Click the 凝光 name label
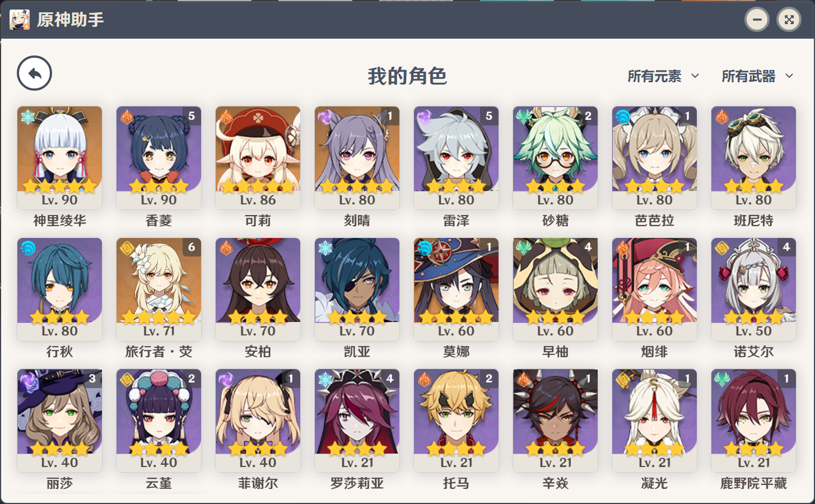This screenshot has height=504, width=815. pos(654,483)
